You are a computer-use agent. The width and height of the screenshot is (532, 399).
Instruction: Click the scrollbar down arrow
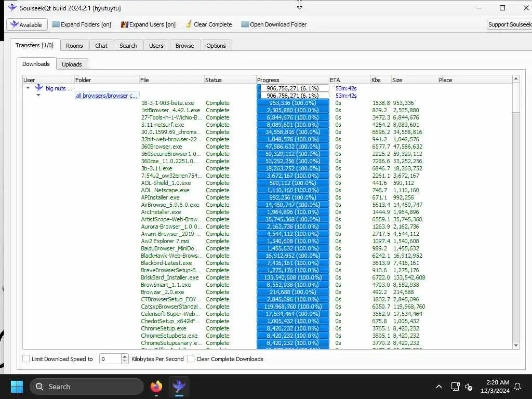(x=516, y=345)
